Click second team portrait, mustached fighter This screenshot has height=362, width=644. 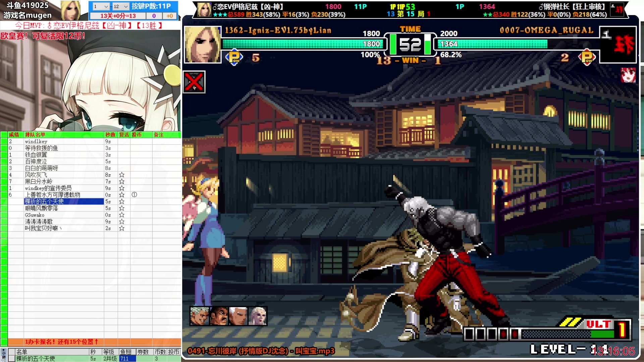(219, 316)
